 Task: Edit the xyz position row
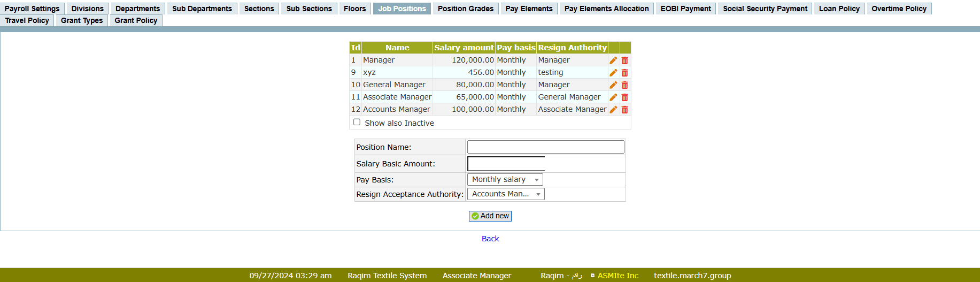(613, 73)
